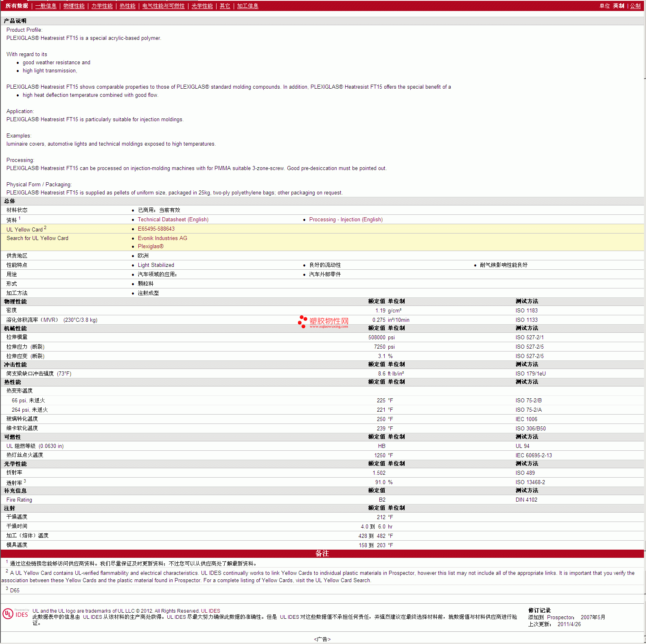Click 加工（熔体）温度 row label
646x644 pixels.
[27, 535]
